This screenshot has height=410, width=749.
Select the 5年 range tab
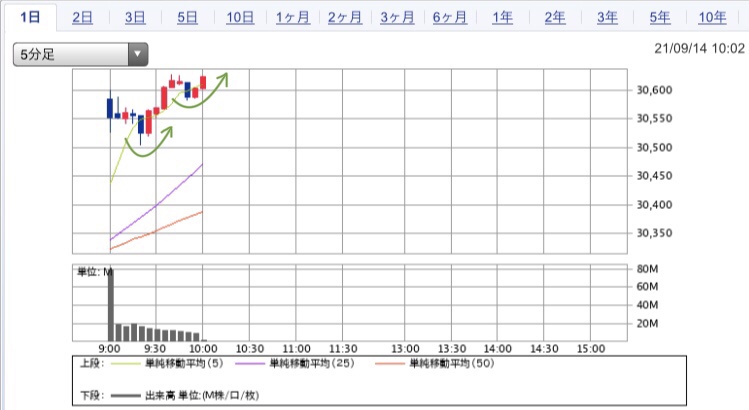pyautogui.click(x=659, y=17)
